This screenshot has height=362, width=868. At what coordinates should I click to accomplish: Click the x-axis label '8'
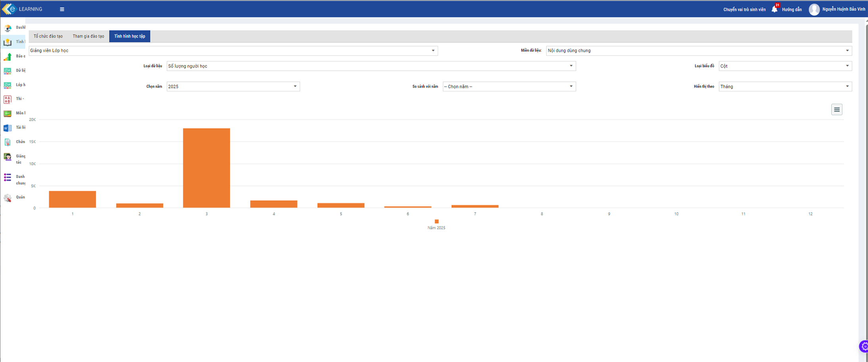[x=542, y=214]
